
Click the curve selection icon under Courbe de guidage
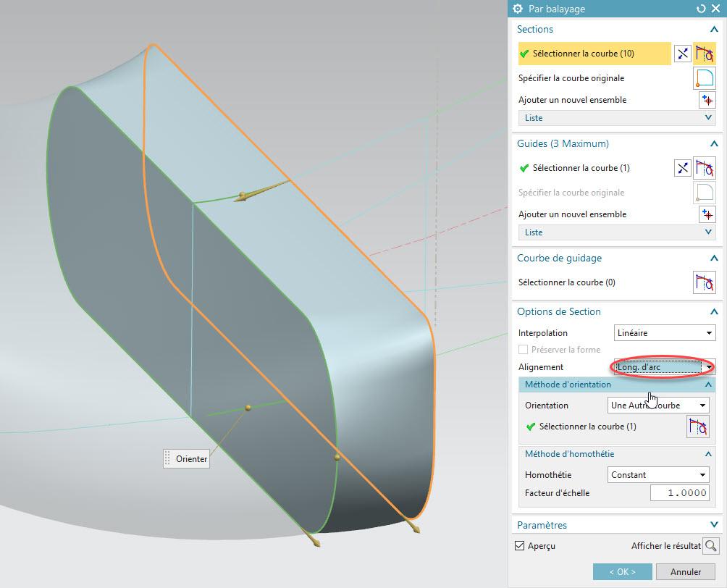pyautogui.click(x=704, y=282)
